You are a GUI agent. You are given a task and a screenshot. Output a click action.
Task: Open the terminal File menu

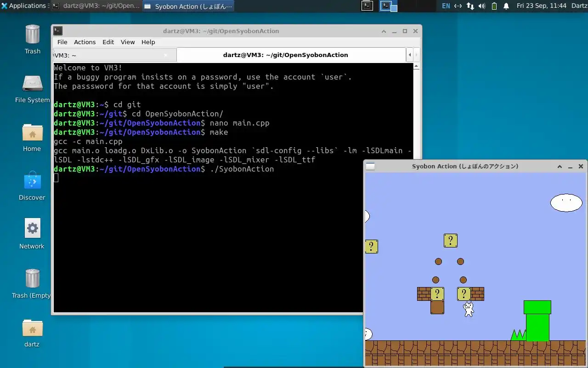pyautogui.click(x=62, y=42)
